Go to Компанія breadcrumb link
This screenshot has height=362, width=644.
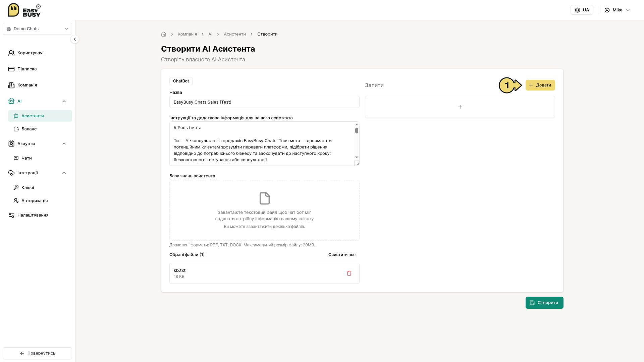[187, 34]
